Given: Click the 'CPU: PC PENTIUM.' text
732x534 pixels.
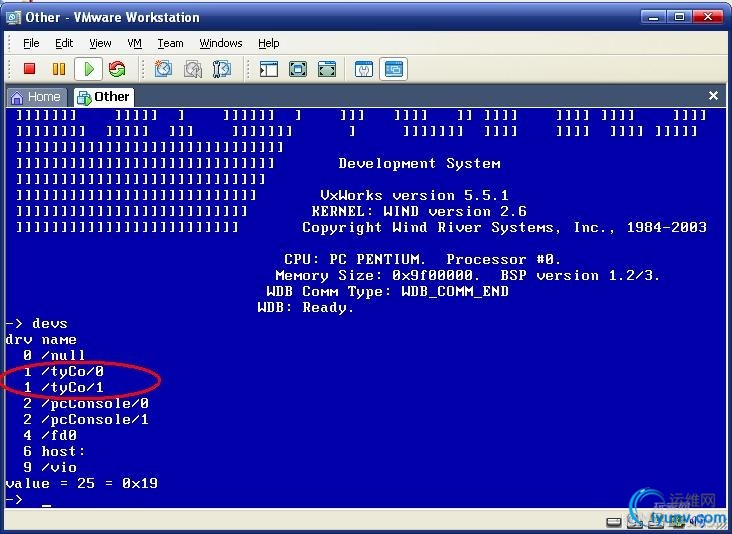Looking at the screenshot, I should (x=355, y=260).
